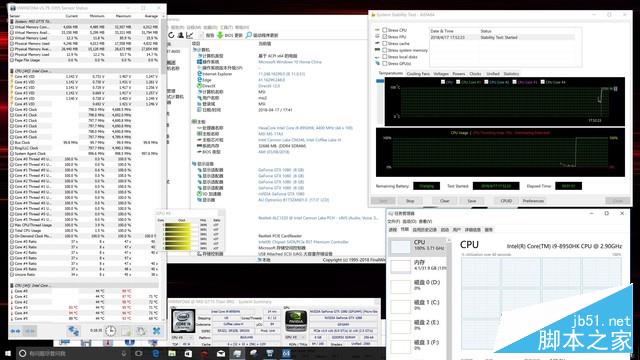
Task: Enable the Stress GPU(s) checkbox
Action: point(384,64)
